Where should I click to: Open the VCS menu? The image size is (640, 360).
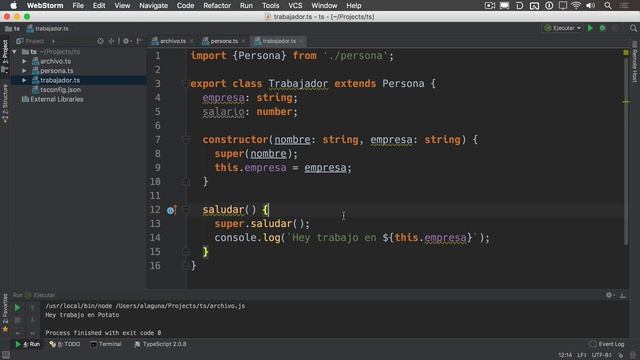[x=295, y=6]
